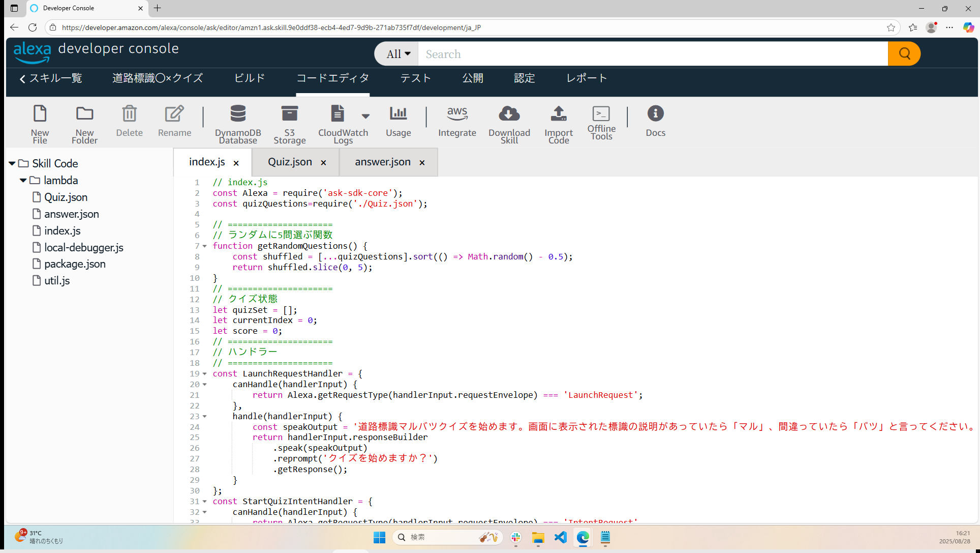Image resolution: width=980 pixels, height=553 pixels.
Task: Switch to the Quiz.json editor tab
Action: (x=290, y=162)
